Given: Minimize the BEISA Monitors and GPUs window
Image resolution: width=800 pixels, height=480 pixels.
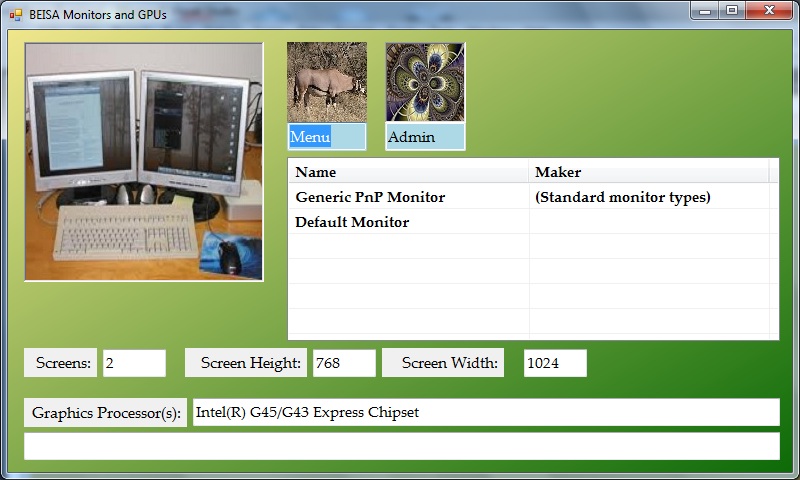Looking at the screenshot, I should [x=705, y=11].
